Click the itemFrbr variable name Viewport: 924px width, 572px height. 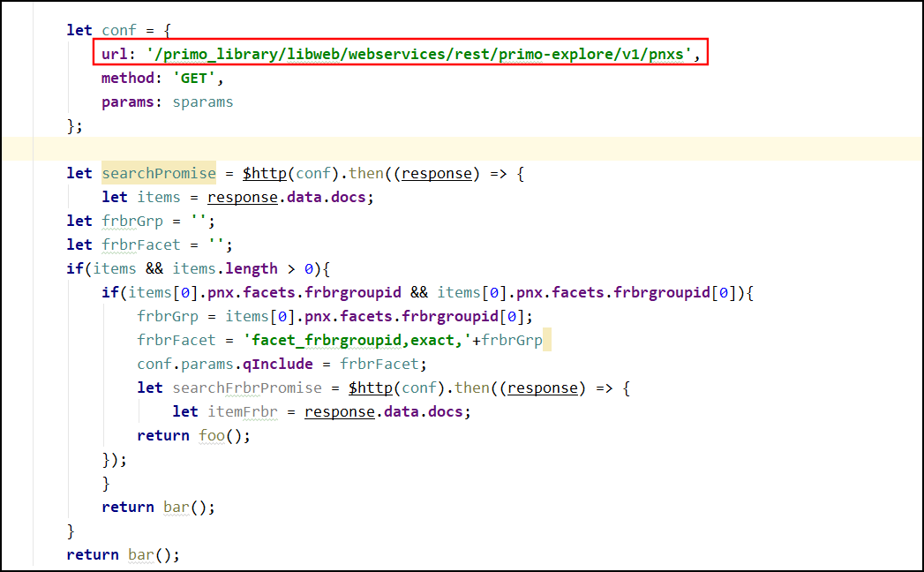point(242,411)
